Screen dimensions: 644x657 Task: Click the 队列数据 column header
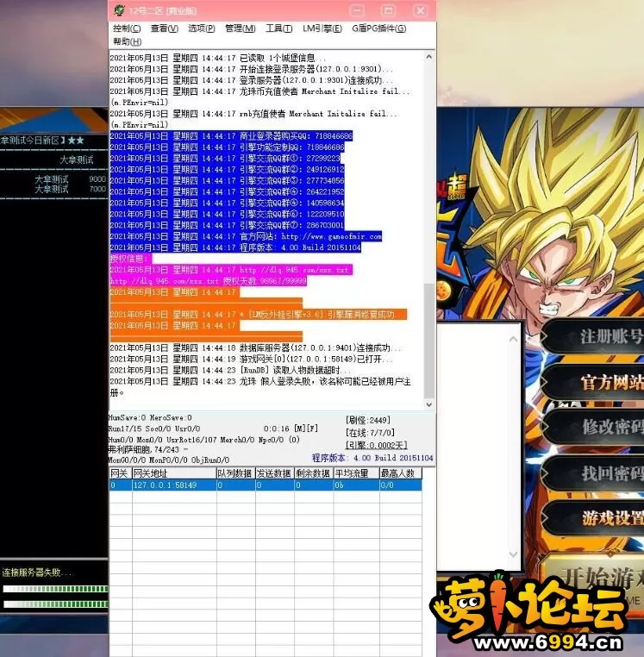pyautogui.click(x=235, y=473)
